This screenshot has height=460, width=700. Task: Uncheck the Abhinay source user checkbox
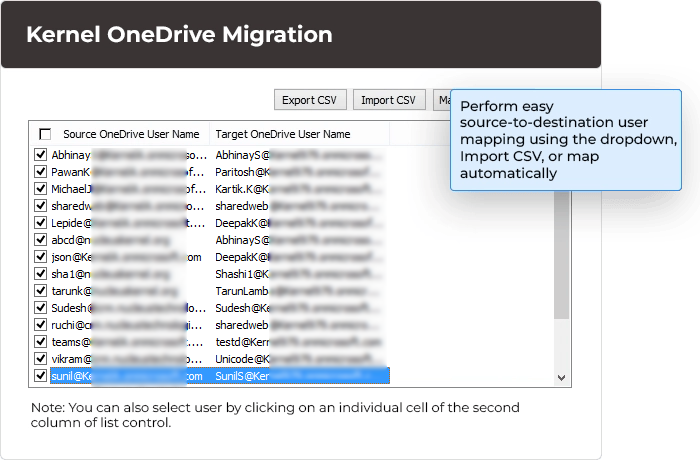tap(41, 155)
